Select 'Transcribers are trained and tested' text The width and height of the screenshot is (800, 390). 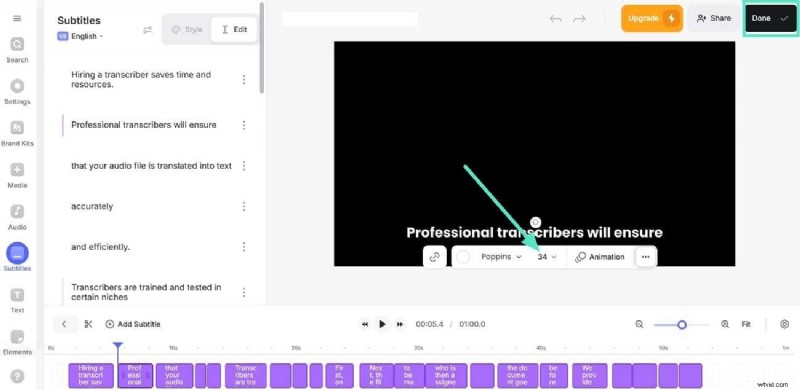146,292
